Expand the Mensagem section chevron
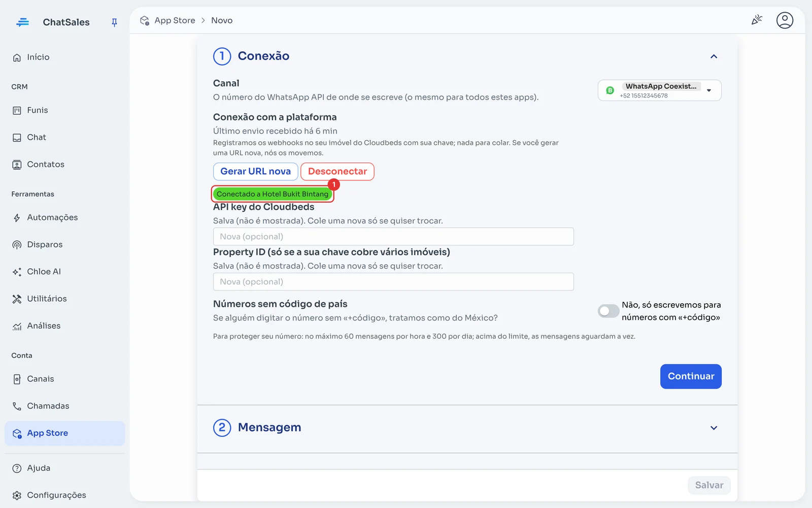This screenshot has width=812, height=508. [x=714, y=428]
